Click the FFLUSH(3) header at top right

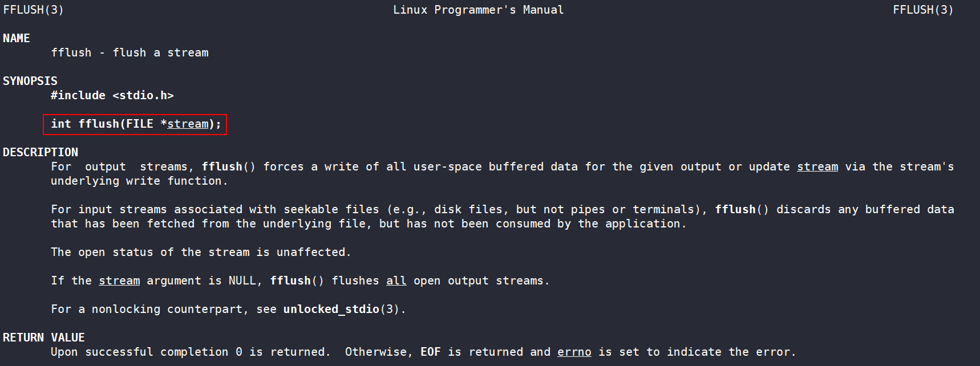[924, 10]
